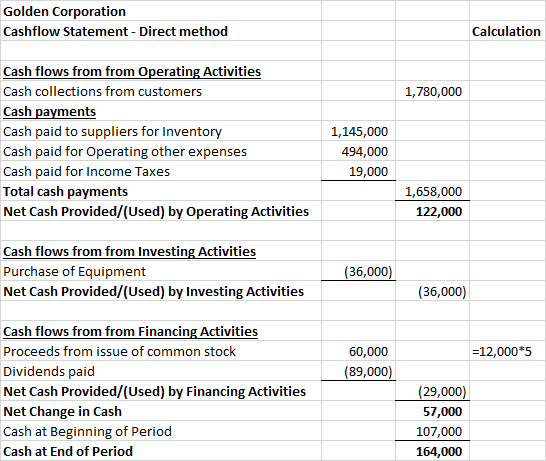This screenshot has height=461, width=546.
Task: Select 'Cash collections from customers' label
Action: 102,92
